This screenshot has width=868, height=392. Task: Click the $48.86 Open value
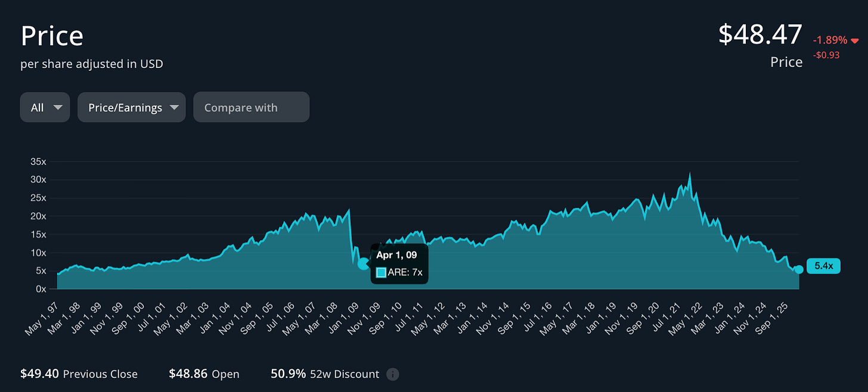click(188, 374)
